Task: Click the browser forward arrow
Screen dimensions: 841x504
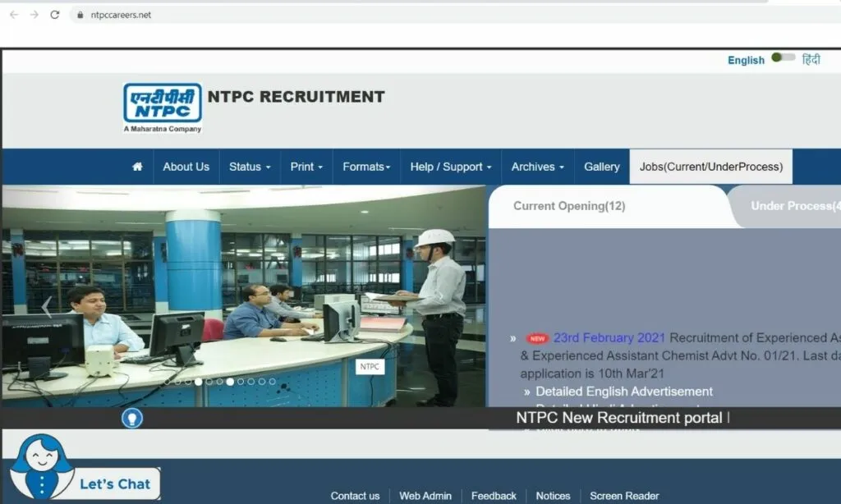Action: pos(34,15)
